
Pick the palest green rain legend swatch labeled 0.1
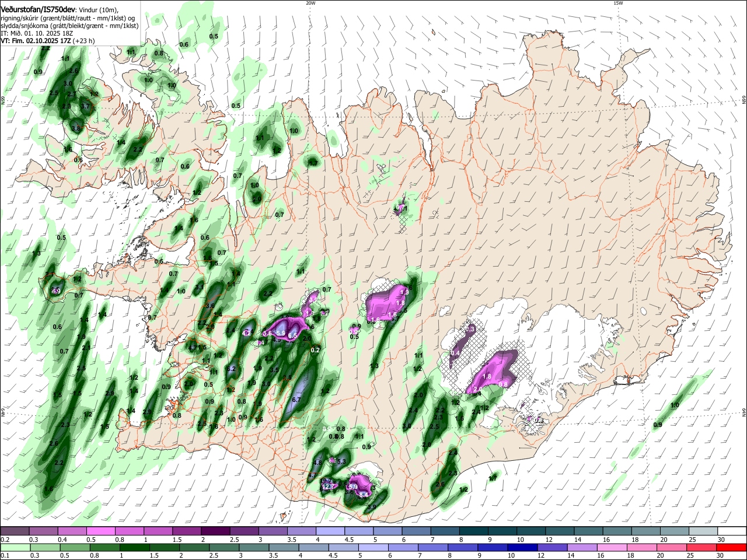15,547
